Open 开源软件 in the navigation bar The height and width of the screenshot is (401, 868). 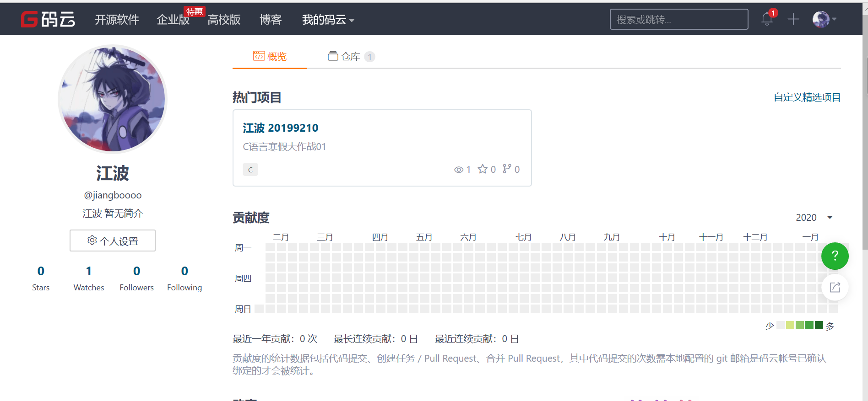point(117,20)
